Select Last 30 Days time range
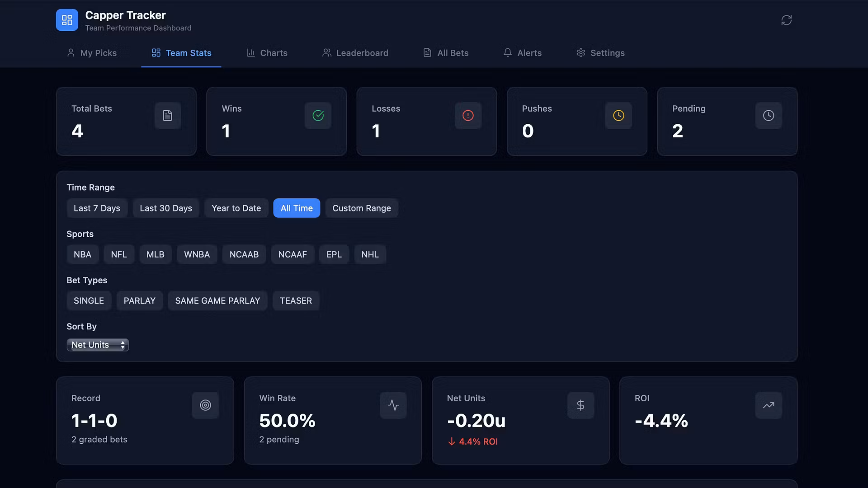Image resolution: width=868 pixels, height=488 pixels. 166,208
